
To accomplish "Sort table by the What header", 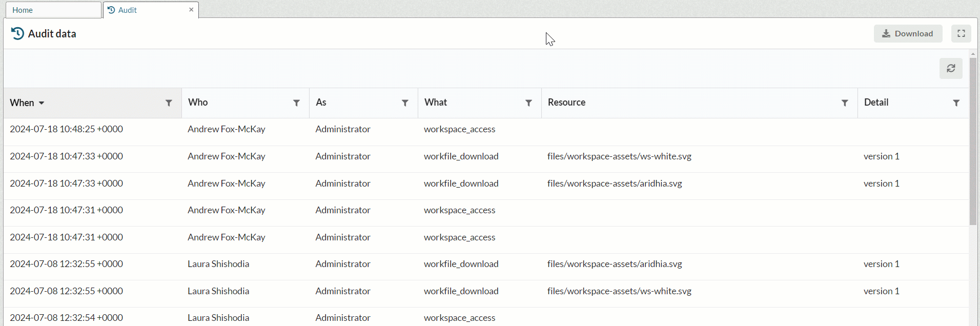I will click(436, 103).
